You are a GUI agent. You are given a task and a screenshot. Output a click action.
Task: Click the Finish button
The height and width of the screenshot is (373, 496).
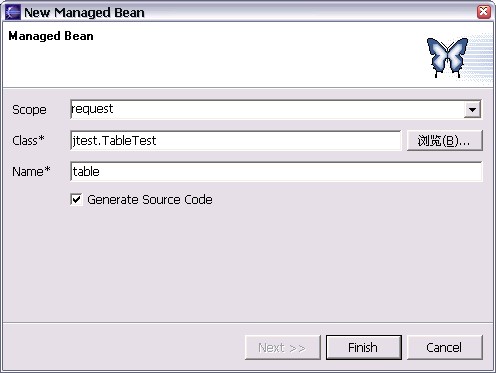click(x=364, y=347)
